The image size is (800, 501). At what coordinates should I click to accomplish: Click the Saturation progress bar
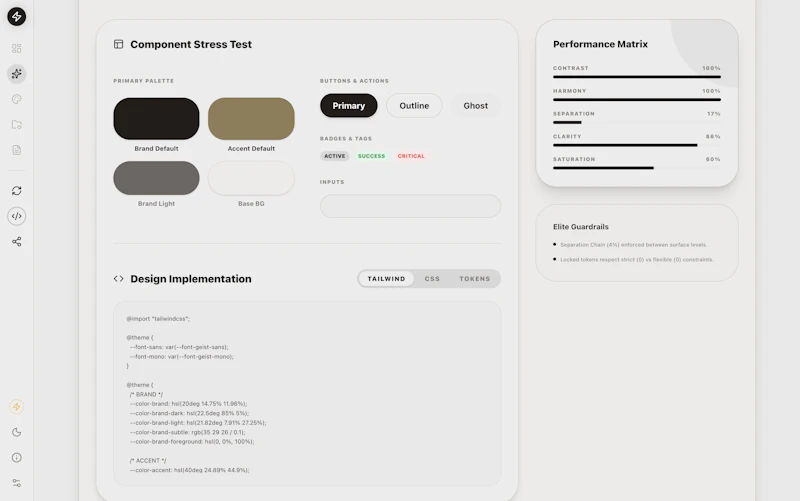point(637,168)
